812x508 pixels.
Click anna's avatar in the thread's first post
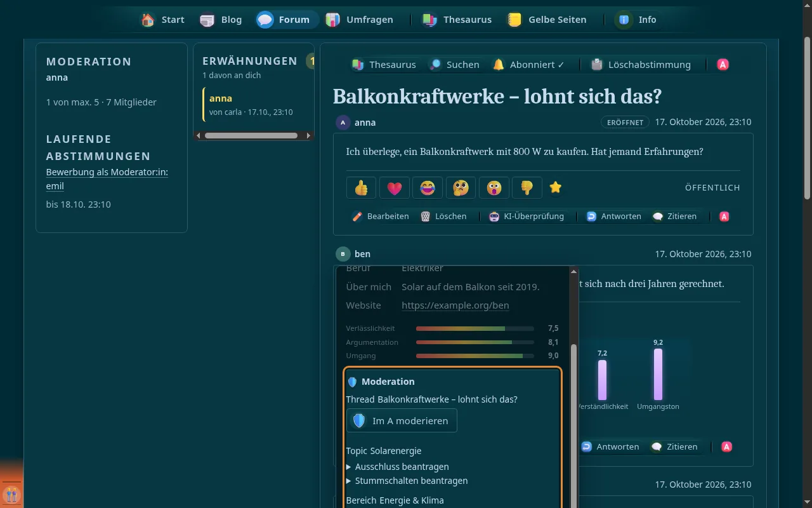(343, 123)
